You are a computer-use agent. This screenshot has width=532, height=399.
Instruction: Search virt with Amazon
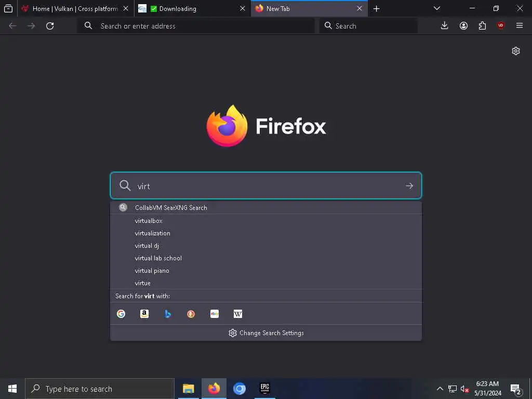click(x=144, y=314)
